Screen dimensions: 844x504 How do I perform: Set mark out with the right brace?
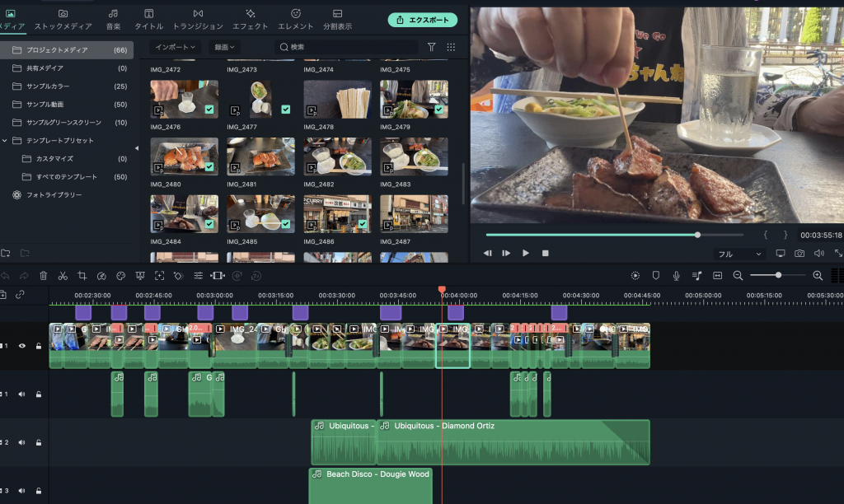click(785, 235)
